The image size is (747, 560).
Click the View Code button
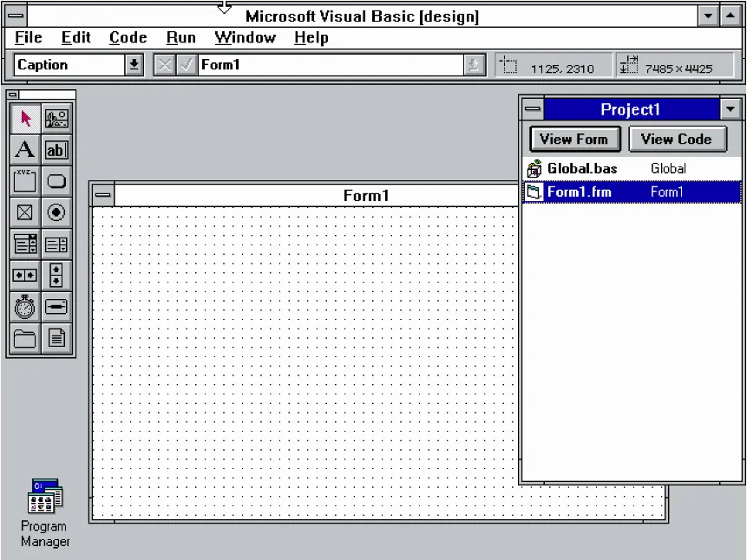tap(678, 139)
